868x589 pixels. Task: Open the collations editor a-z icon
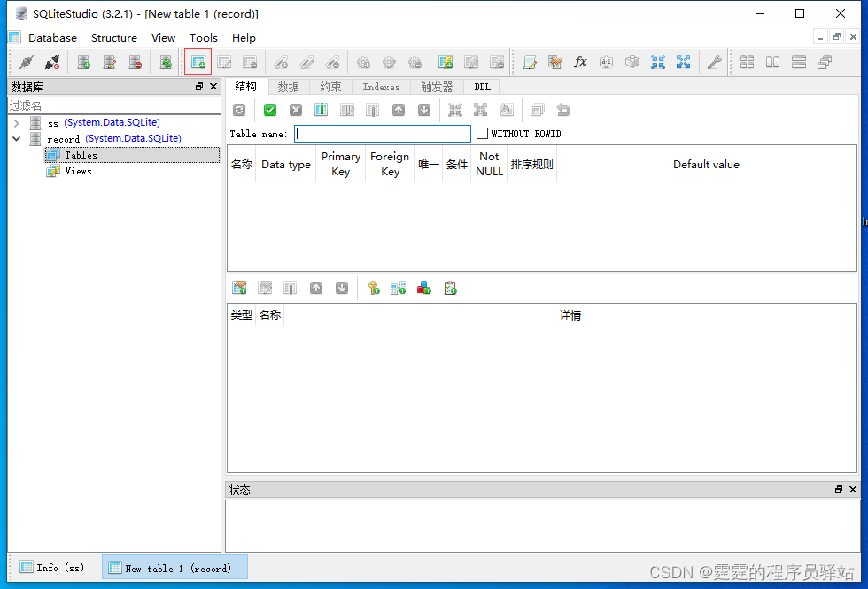pos(606,62)
